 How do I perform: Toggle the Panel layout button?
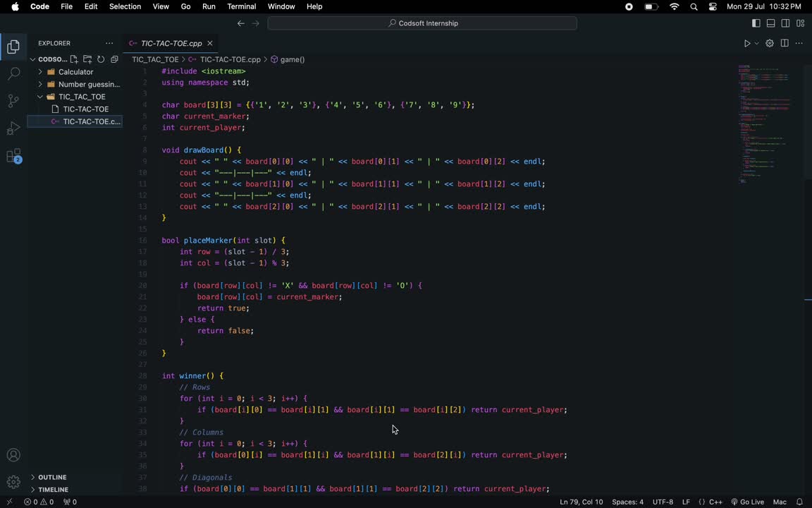[x=771, y=23]
